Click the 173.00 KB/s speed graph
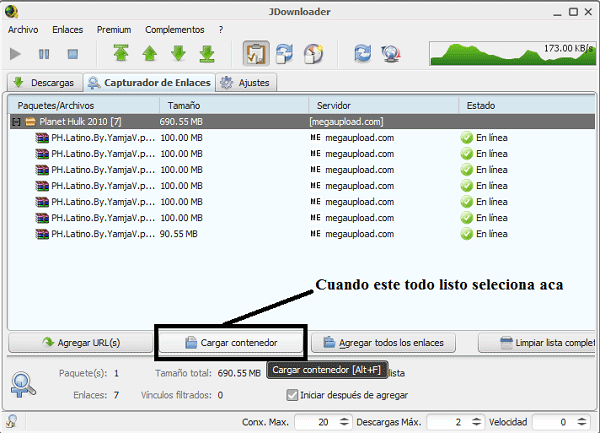The width and height of the screenshot is (600, 433). coord(512,53)
